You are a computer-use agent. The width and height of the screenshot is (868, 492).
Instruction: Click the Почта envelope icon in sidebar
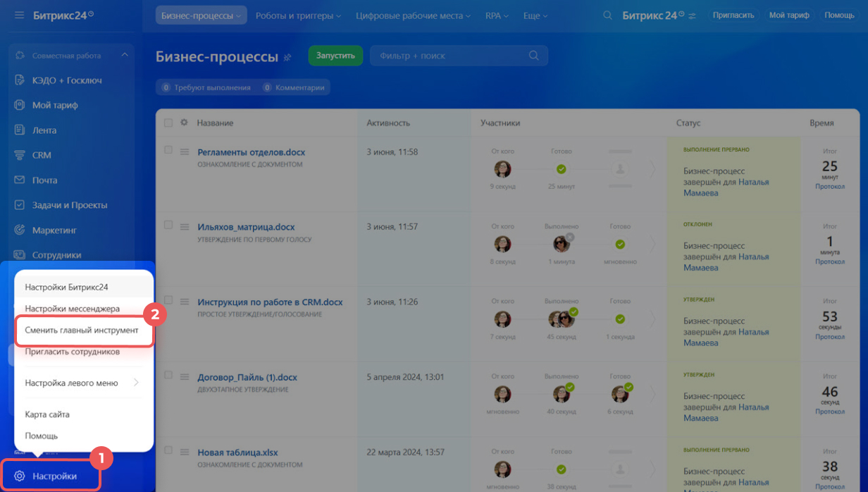pos(20,180)
